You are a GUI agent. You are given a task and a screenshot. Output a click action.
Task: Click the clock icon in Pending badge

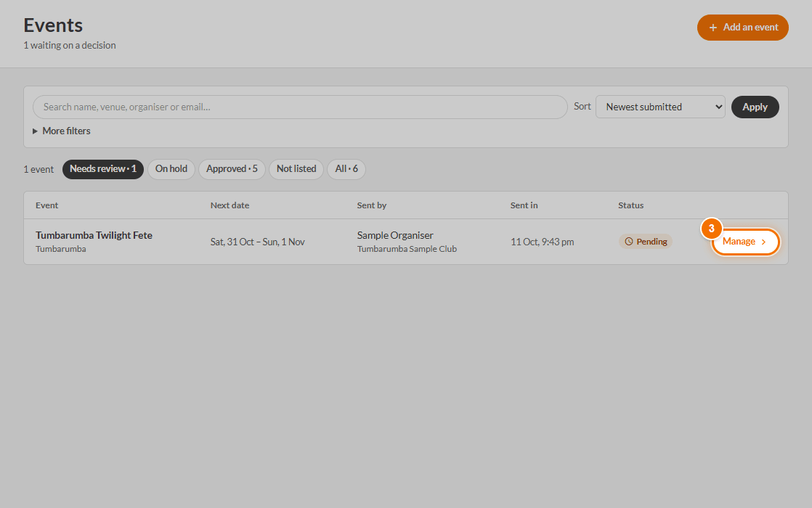[x=629, y=242]
